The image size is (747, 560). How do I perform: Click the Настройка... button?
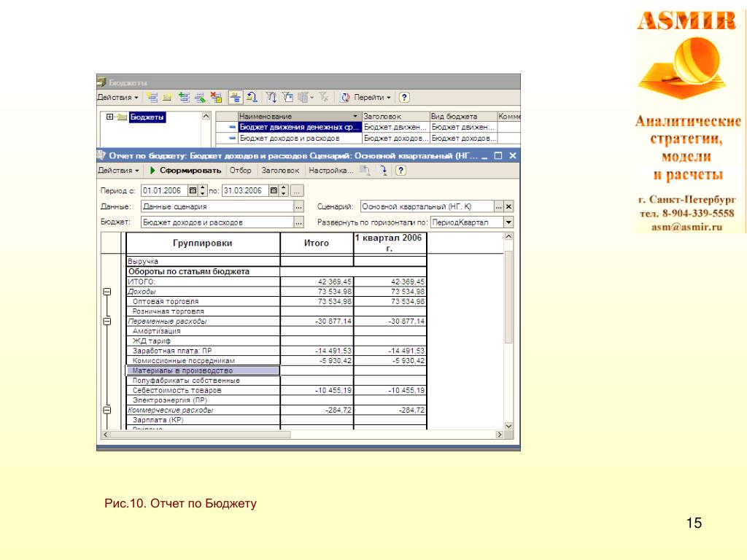pos(330,171)
